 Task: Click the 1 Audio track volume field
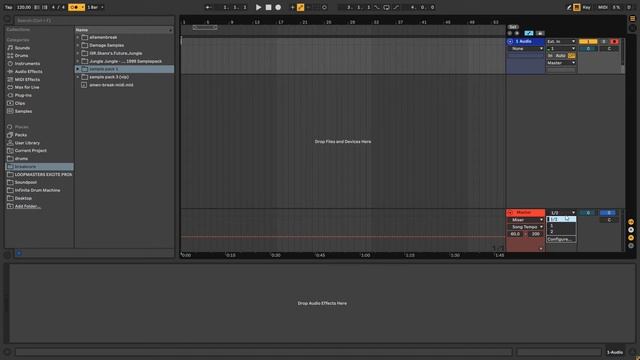(588, 49)
